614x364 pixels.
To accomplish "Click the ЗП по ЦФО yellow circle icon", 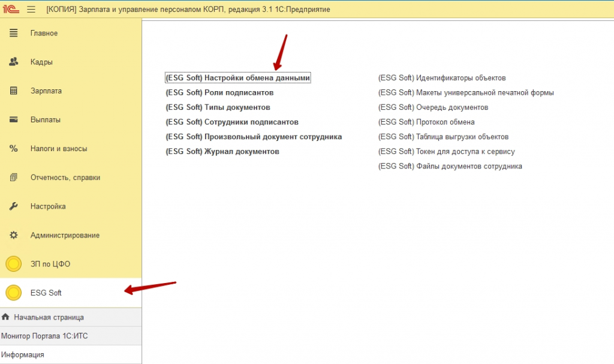I will click(14, 264).
